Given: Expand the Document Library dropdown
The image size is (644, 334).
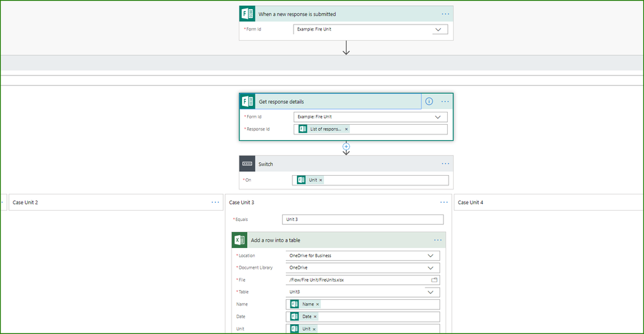Looking at the screenshot, I should tap(430, 267).
